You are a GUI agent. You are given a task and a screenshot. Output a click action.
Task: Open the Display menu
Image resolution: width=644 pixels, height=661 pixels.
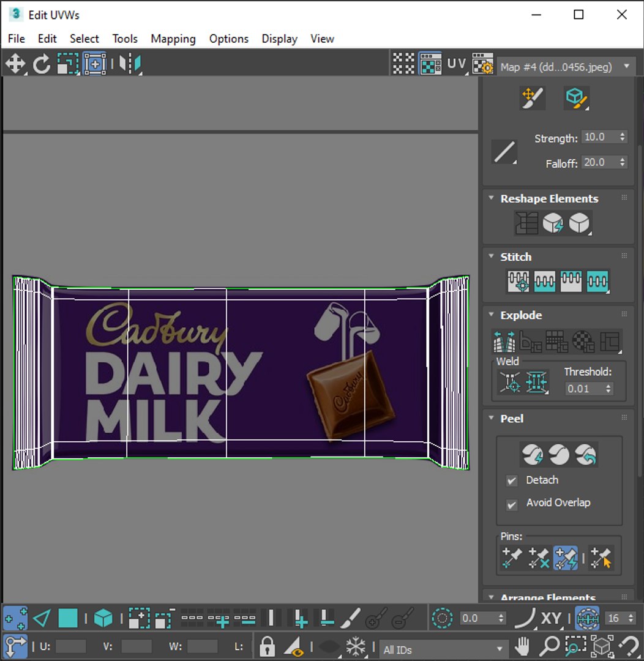point(280,39)
